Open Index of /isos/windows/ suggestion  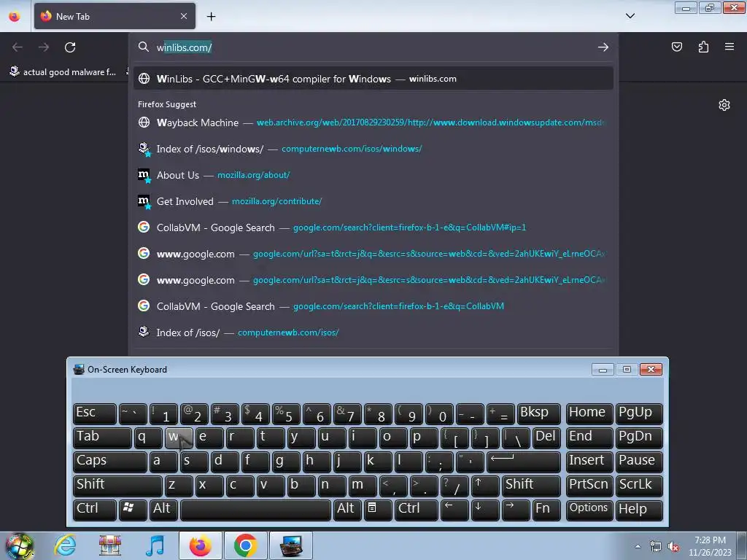(373, 149)
